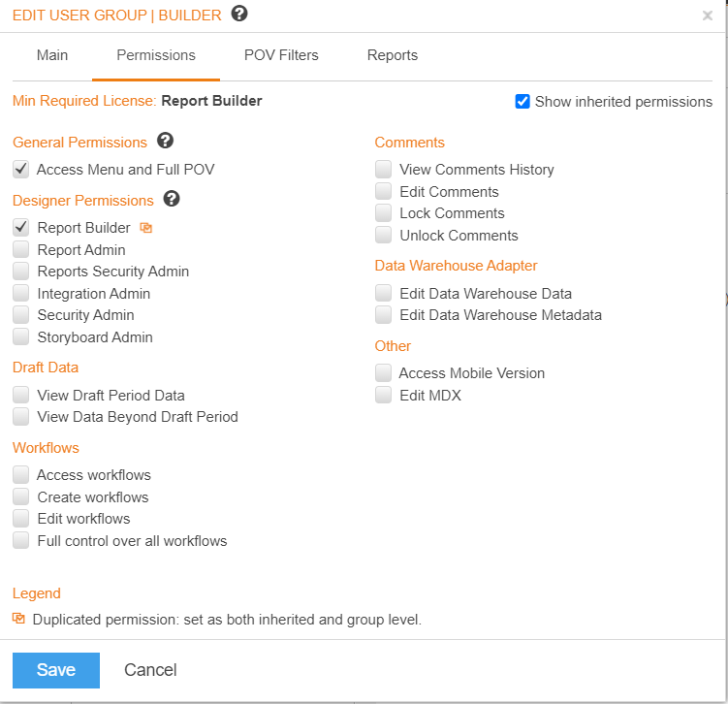
Task: Enable Report Admin permission
Action: click(21, 249)
